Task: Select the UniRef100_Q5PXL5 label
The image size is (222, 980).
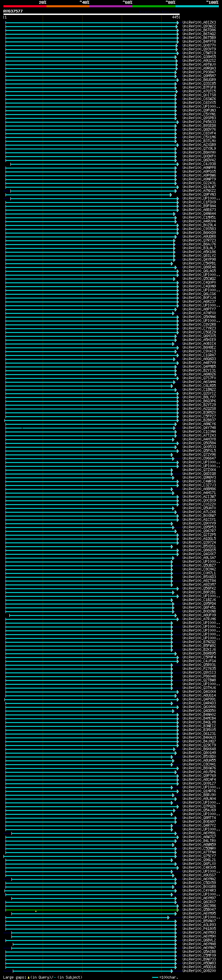Action: click(199, 451)
